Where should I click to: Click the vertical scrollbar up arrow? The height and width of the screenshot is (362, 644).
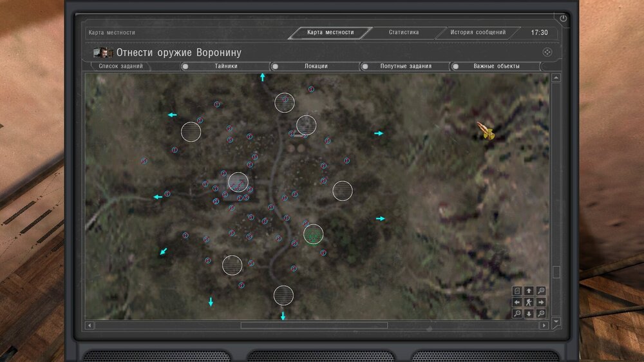tap(556, 78)
